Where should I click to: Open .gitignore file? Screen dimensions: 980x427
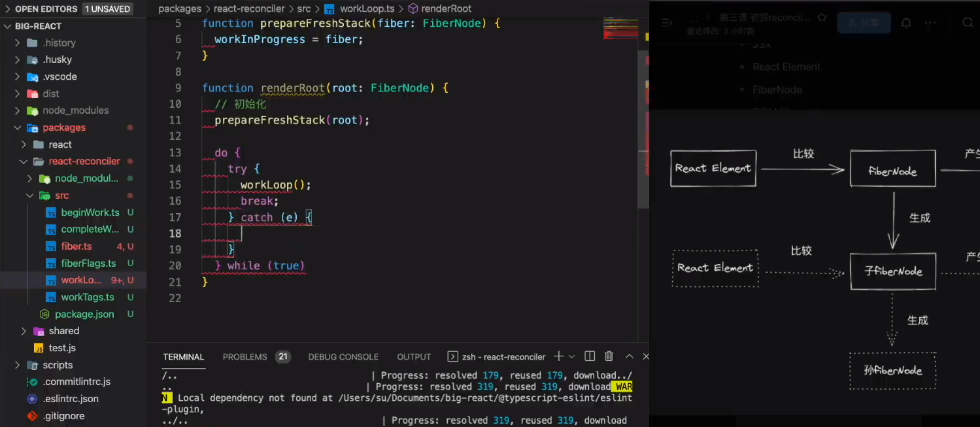63,416
